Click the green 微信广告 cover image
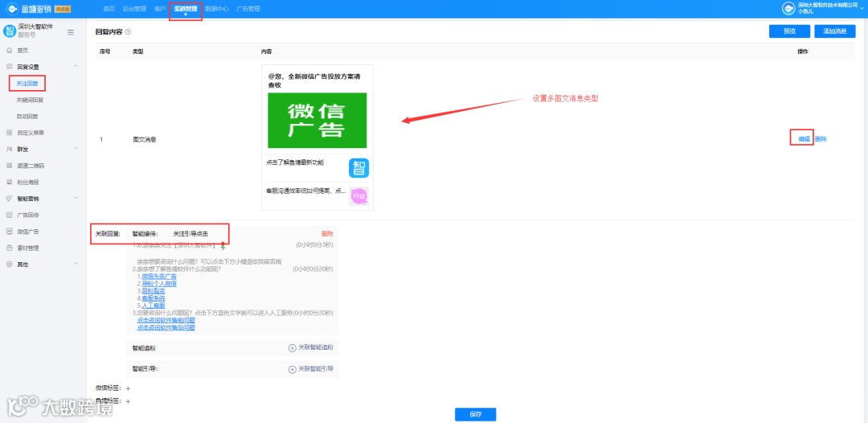Viewport: 868px width, 423px height. tap(317, 120)
